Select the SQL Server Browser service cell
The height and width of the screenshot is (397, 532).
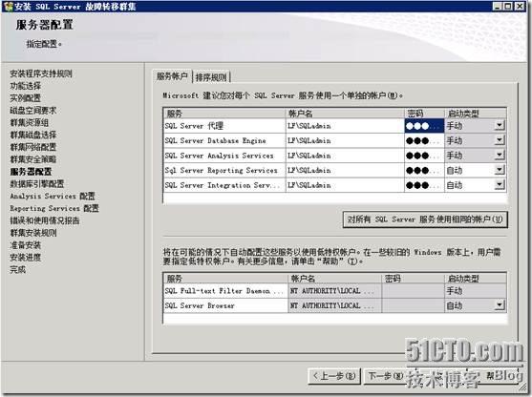(x=225, y=305)
